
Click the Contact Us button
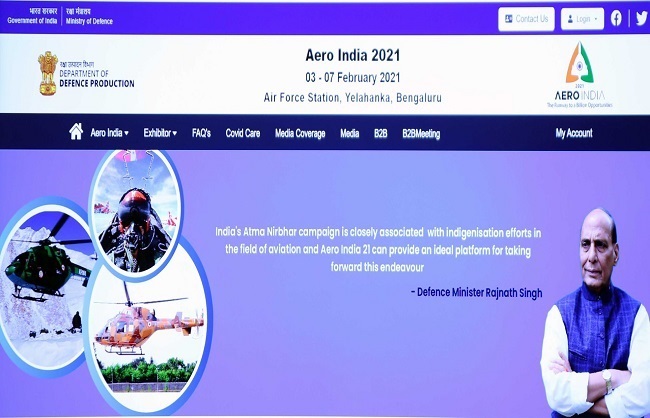click(526, 19)
